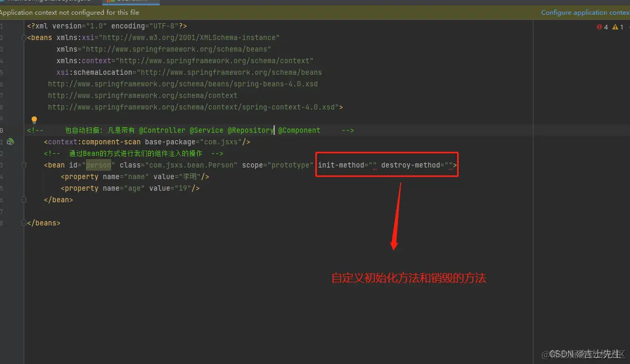The image size is (630, 364).
Task: Click scope value "prototype"
Action: [x=290, y=165]
